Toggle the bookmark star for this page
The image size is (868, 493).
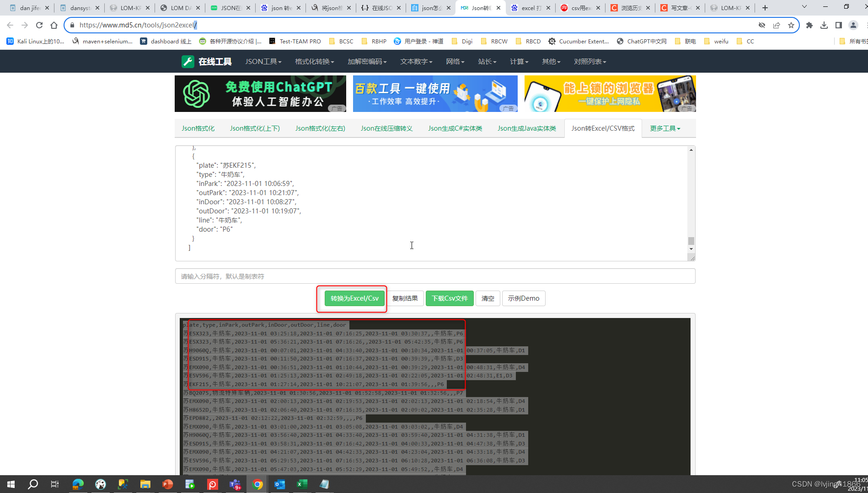click(x=791, y=25)
